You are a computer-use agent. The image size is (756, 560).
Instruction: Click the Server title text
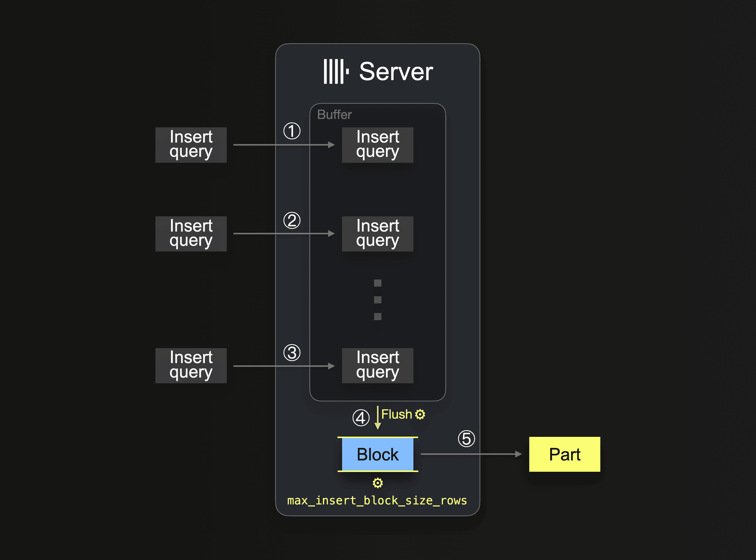click(x=396, y=72)
